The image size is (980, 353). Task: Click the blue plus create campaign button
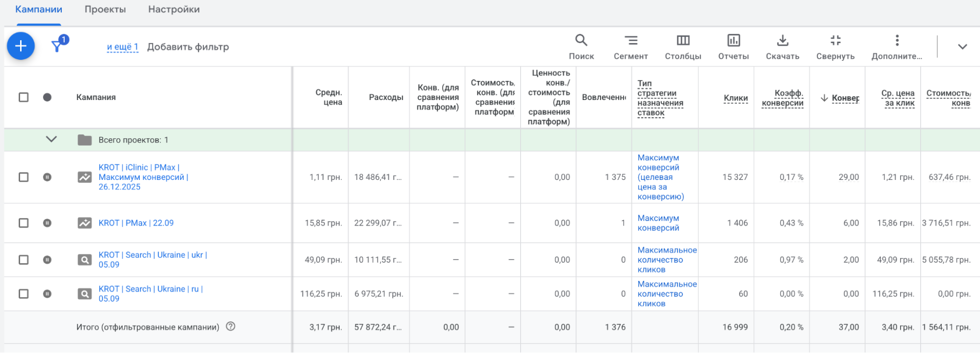coord(21,46)
